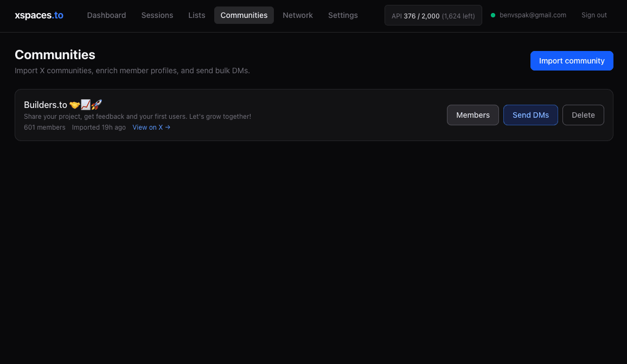This screenshot has width=627, height=364.
Task: Click Import community
Action: pos(572,61)
